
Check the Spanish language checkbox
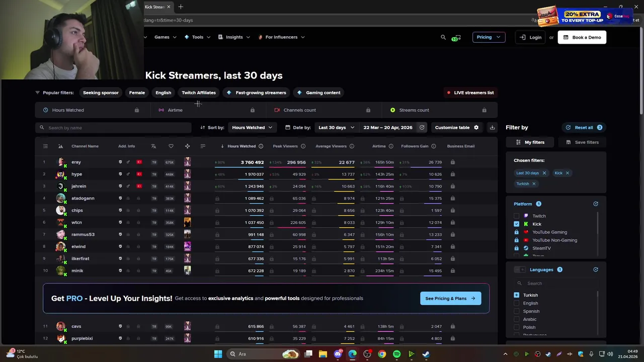516,311
